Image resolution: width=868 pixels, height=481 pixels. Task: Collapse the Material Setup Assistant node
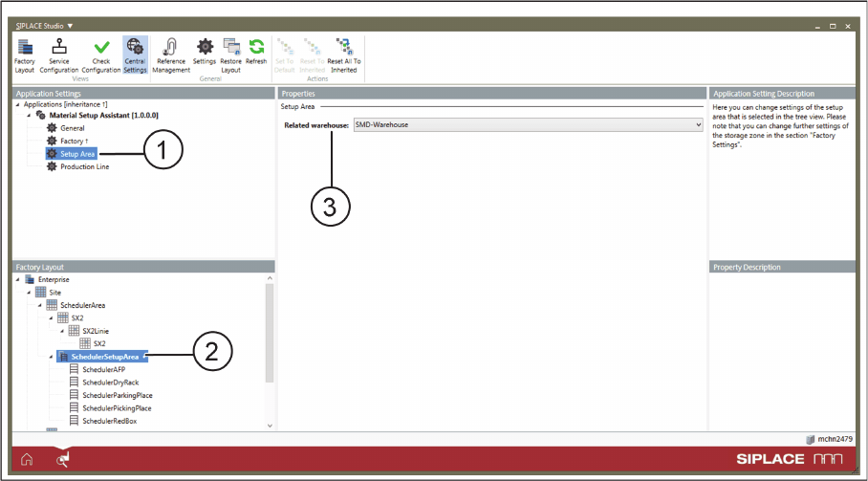tap(29, 116)
